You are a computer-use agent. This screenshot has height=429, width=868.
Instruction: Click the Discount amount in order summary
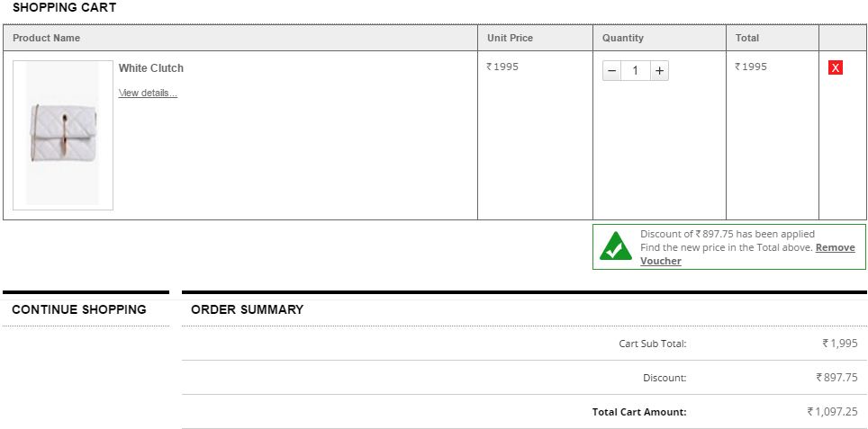[836, 378]
